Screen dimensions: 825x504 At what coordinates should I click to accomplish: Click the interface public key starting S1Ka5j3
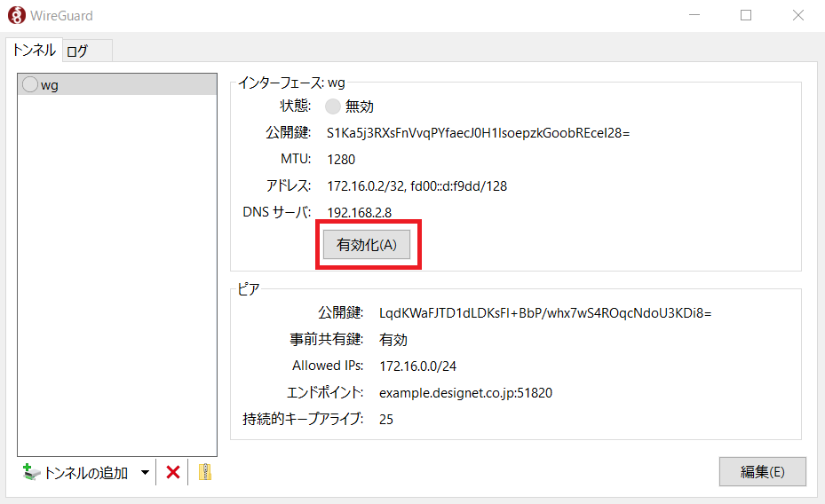(479, 133)
